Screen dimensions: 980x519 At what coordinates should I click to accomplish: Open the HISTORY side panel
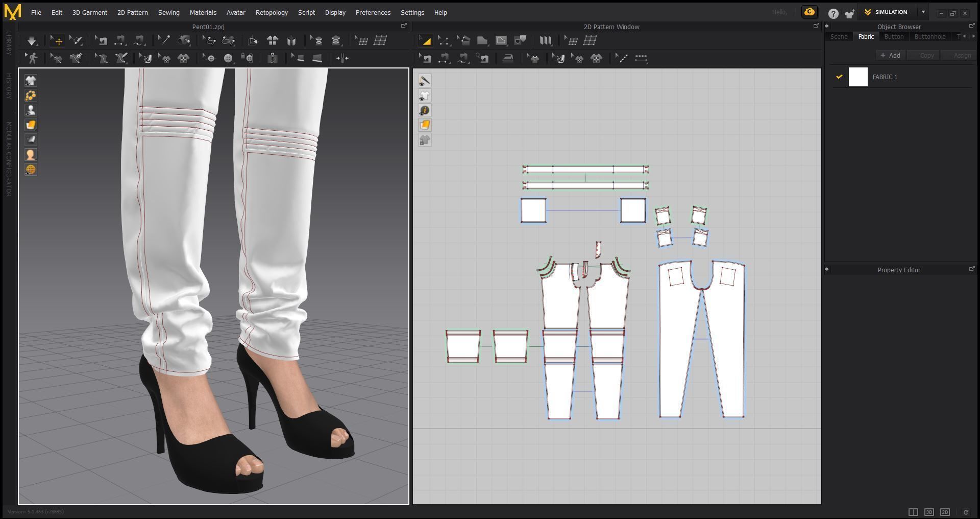[9, 86]
